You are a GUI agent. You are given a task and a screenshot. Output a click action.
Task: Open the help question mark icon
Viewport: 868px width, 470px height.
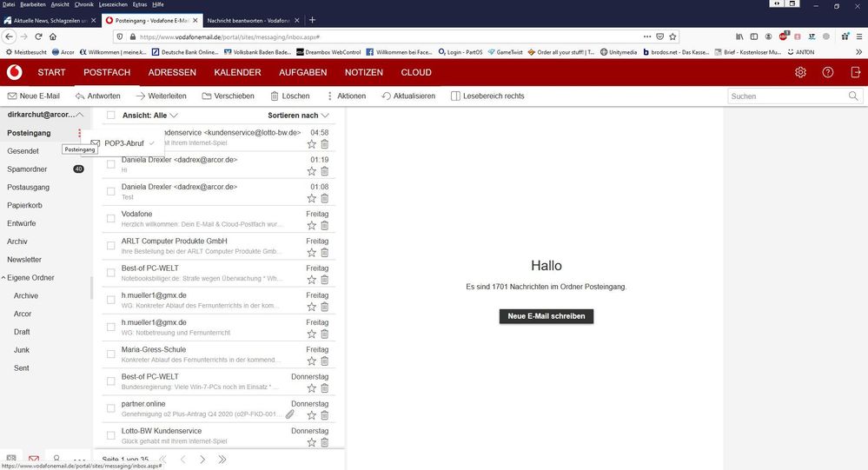point(827,72)
